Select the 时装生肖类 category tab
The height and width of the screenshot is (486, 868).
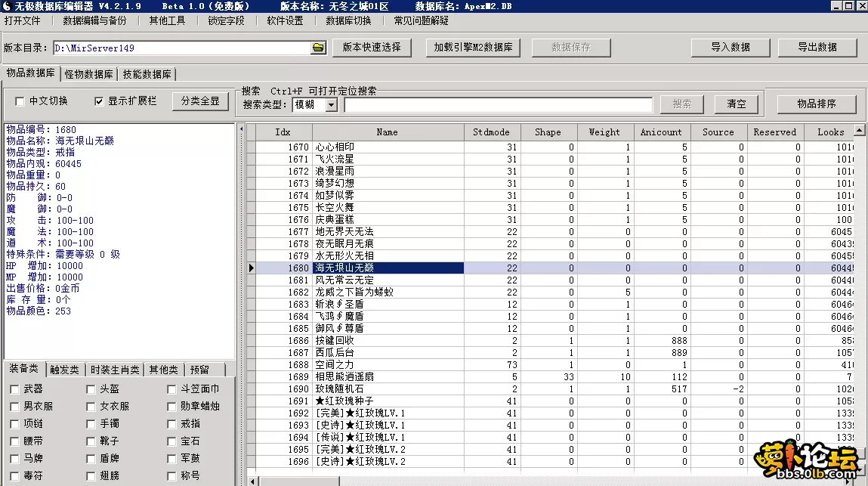coord(115,370)
